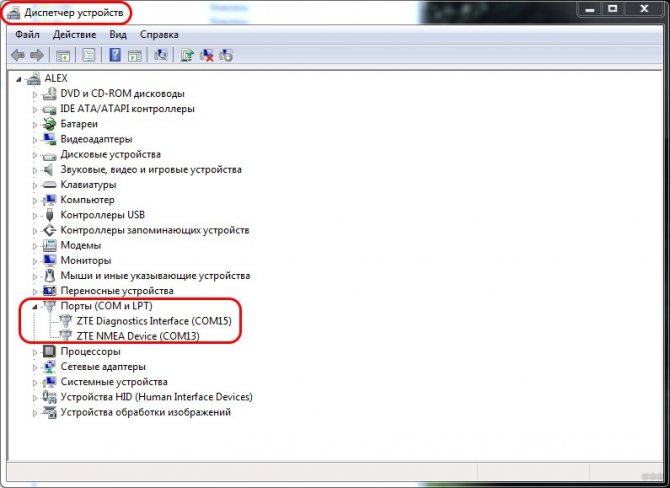This screenshot has height=488, width=670.
Task: Select the Мониторы label
Action: click(x=86, y=261)
